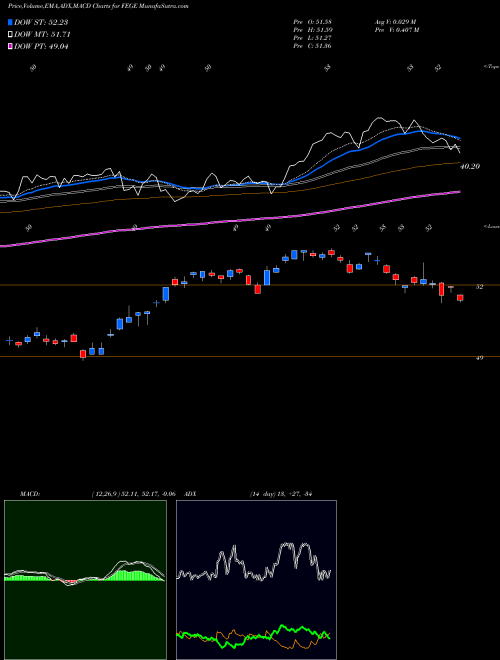Click the Pre O value
The image size is (500, 660).
coord(312,21)
